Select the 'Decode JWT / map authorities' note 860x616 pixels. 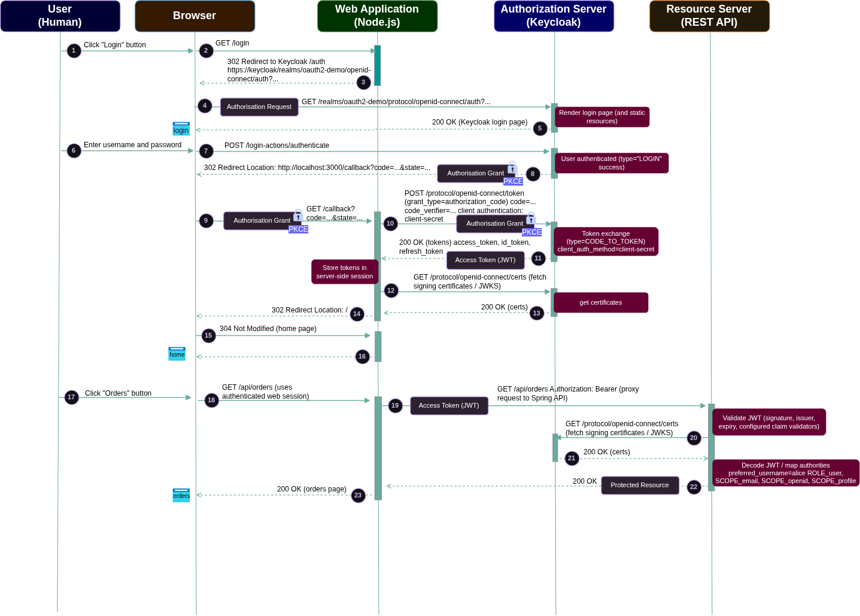click(786, 473)
